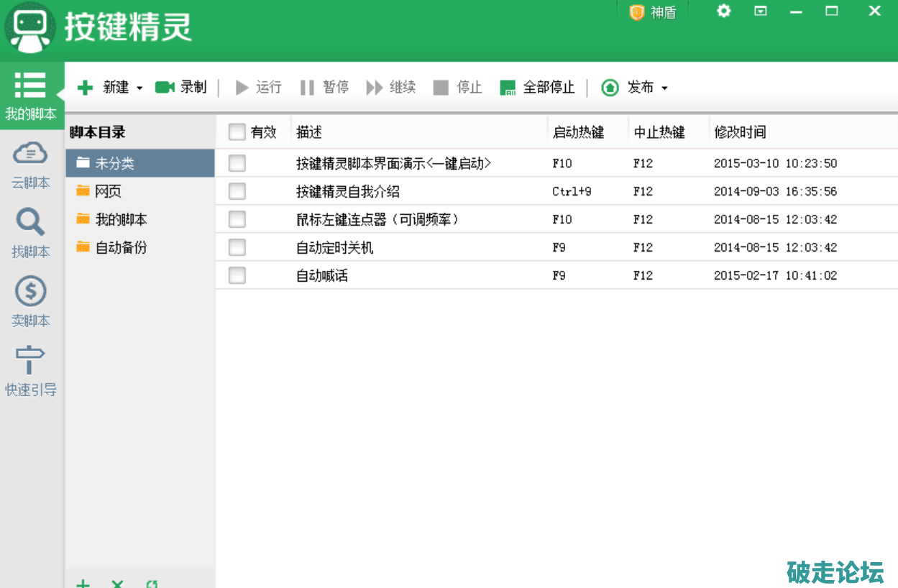Image resolution: width=898 pixels, height=588 pixels.
Task: Expand the 新建 dropdown arrow
Action: 139,88
